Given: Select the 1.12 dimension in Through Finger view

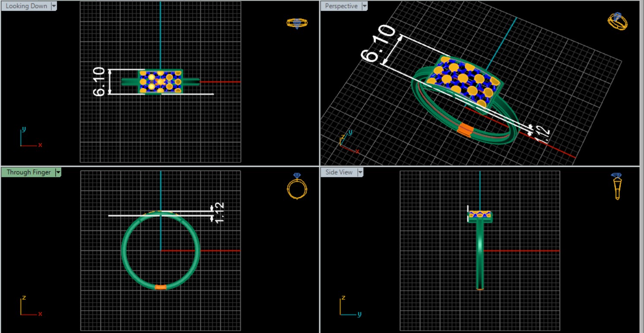Looking at the screenshot, I should click(x=219, y=213).
